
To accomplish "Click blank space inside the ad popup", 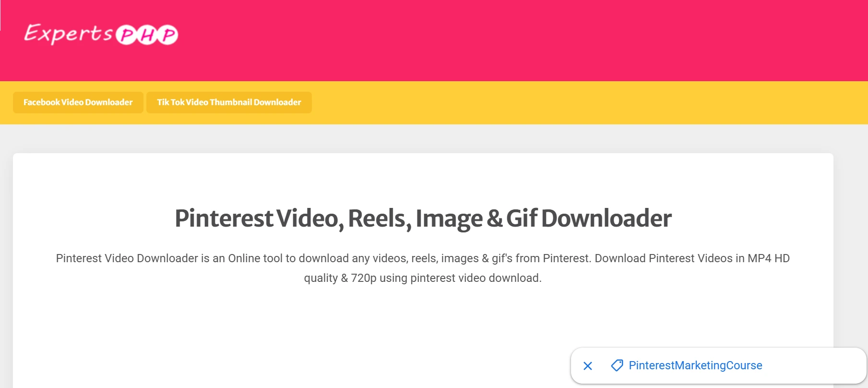I will tap(816, 366).
